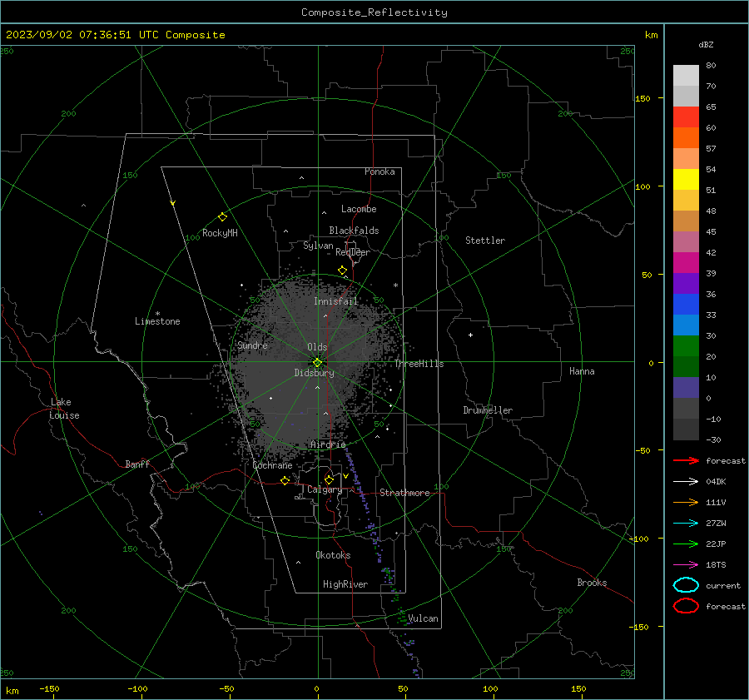Select the orange 111V arrow legend icon

686,502
